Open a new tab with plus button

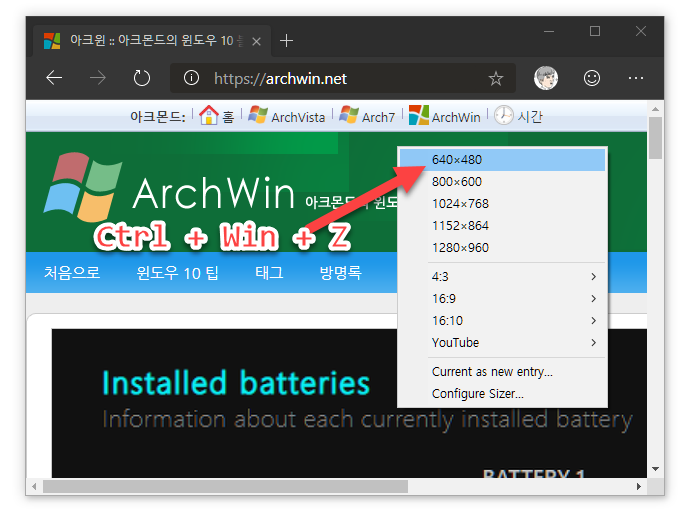(x=286, y=41)
